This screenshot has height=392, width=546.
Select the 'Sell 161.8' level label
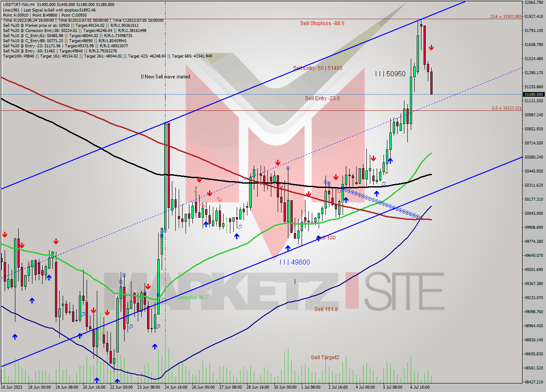pyautogui.click(x=326, y=309)
